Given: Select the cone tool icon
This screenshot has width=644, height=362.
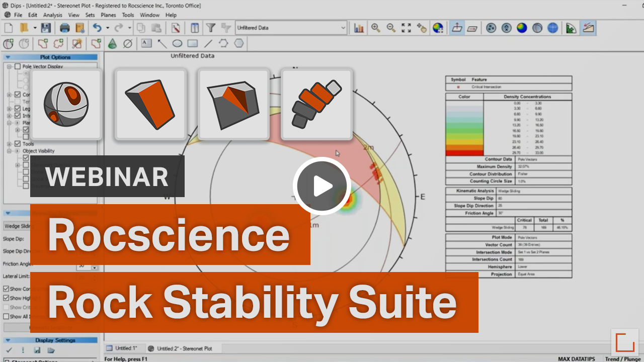Looking at the screenshot, I should pos(112,44).
